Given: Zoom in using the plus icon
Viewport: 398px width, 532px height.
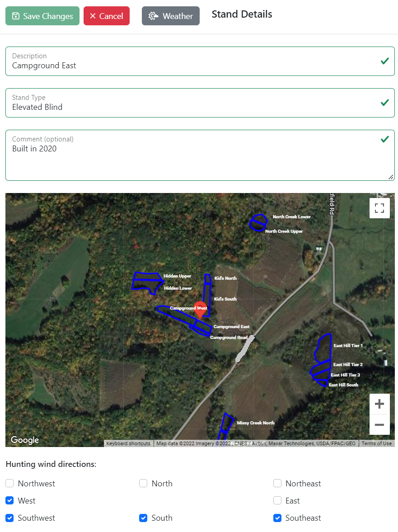Looking at the screenshot, I should pos(379,404).
